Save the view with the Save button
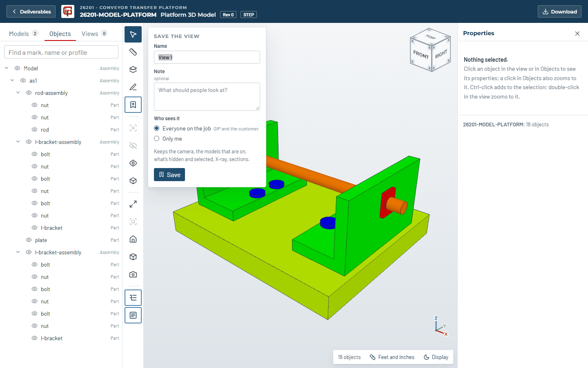The image size is (588, 368). [x=169, y=175]
